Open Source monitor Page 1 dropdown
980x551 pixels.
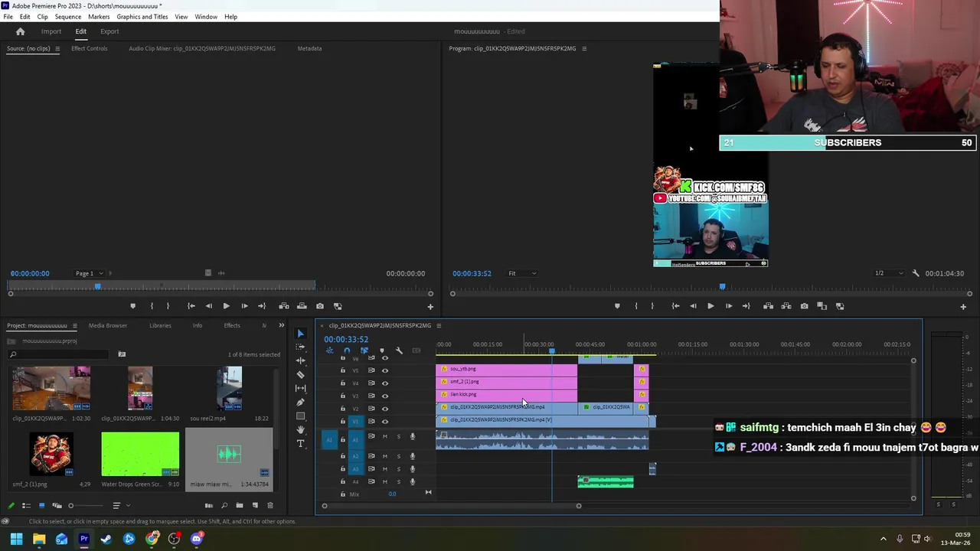(x=90, y=273)
